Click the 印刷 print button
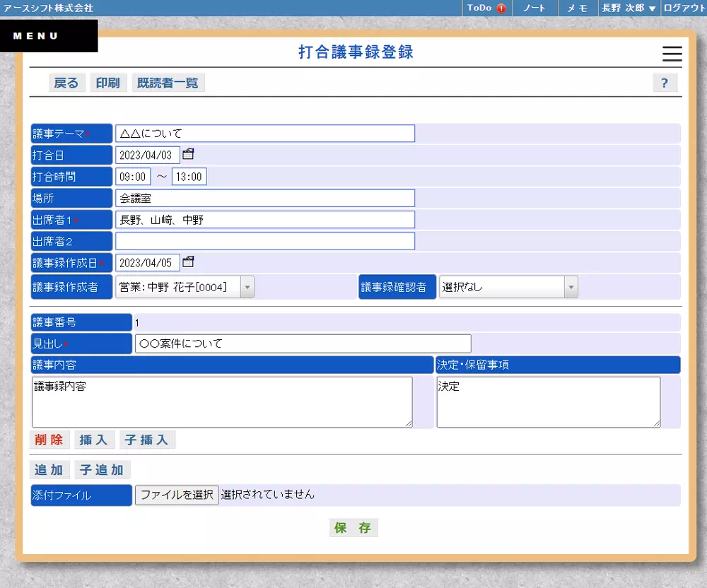The width and height of the screenshot is (707, 588). (x=107, y=83)
